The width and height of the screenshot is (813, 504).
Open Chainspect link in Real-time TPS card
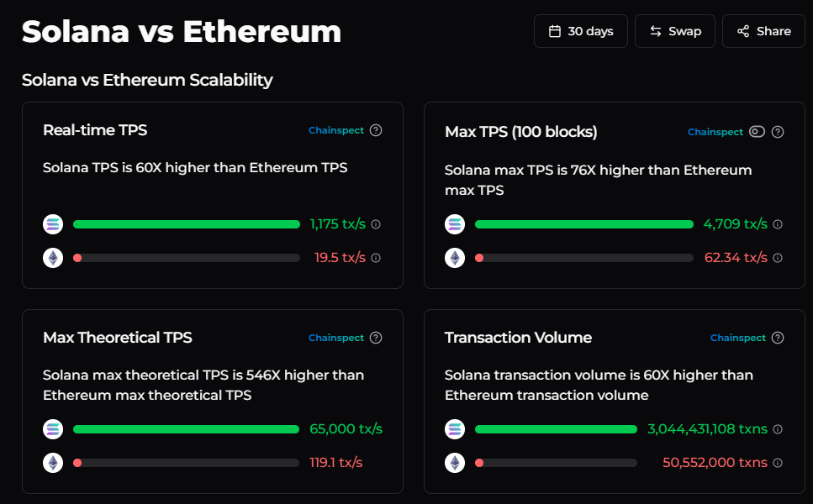click(336, 130)
